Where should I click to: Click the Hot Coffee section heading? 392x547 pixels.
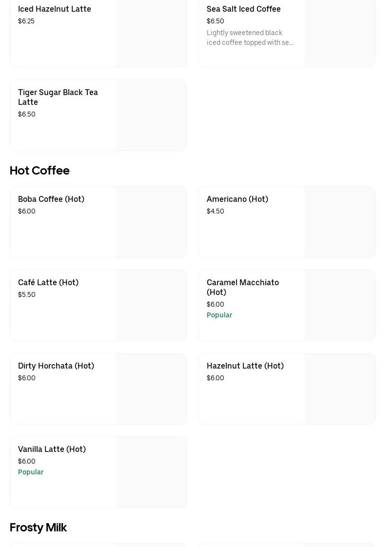point(39,171)
